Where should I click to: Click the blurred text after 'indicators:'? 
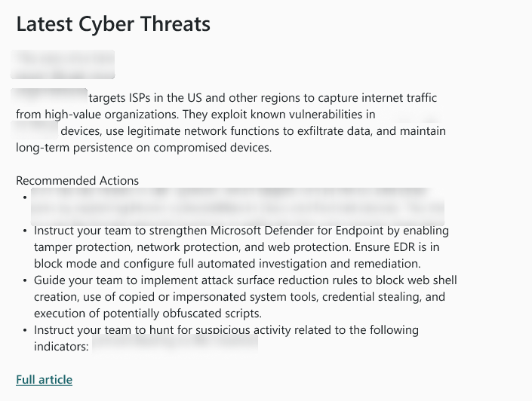point(175,344)
